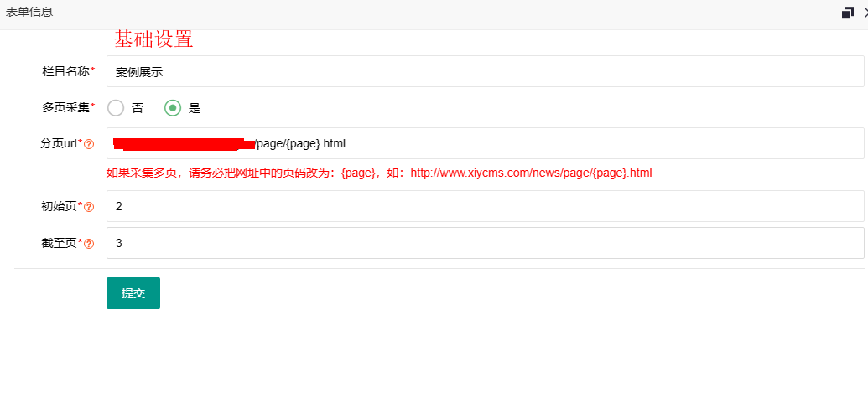Click the 基础设置 section heading
This screenshot has width=868, height=418.
pyautogui.click(x=153, y=39)
